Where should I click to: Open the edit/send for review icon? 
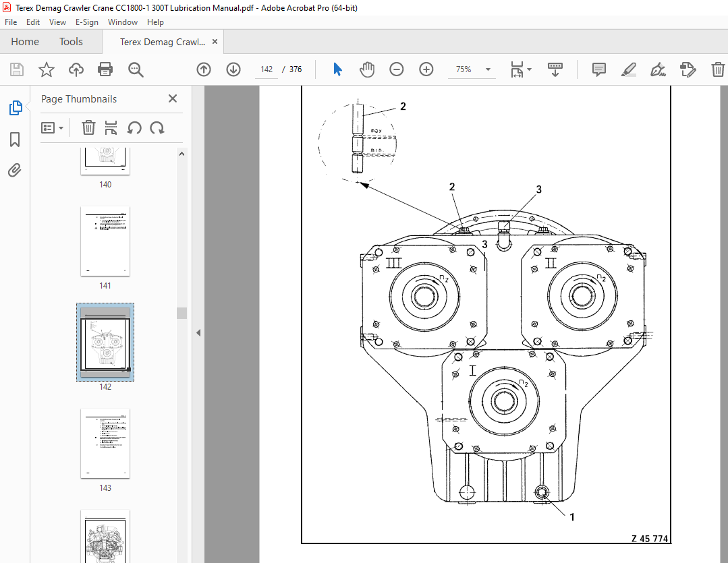tap(688, 69)
